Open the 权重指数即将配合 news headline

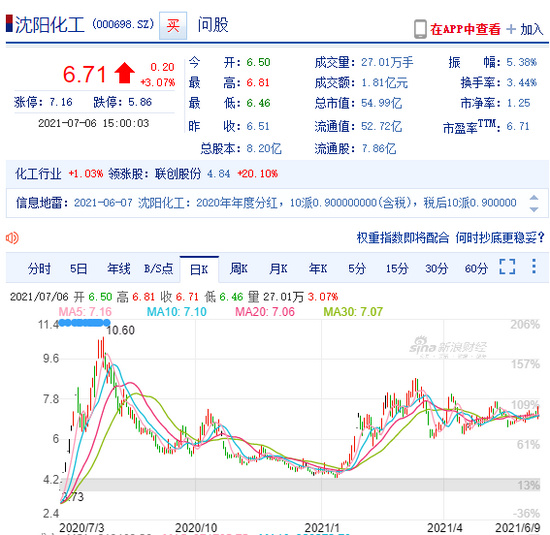click(x=403, y=238)
